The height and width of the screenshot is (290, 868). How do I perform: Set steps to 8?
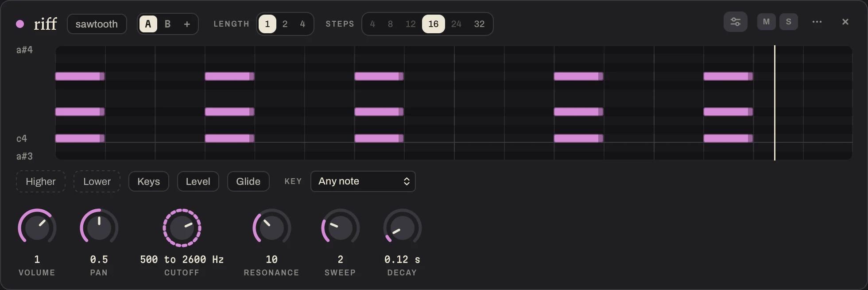point(390,24)
